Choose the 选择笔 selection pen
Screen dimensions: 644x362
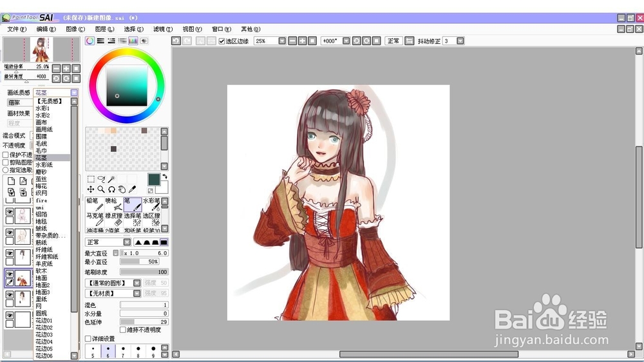point(133,219)
